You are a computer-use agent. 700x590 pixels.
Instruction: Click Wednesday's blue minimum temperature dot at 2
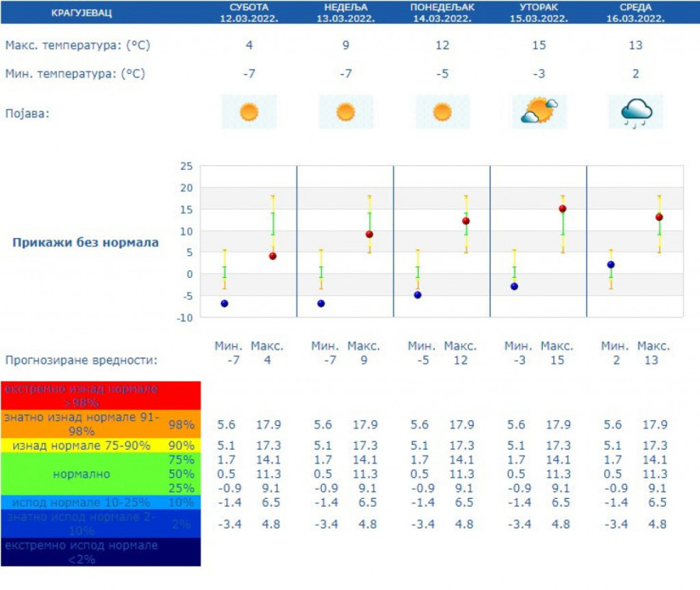[611, 265]
